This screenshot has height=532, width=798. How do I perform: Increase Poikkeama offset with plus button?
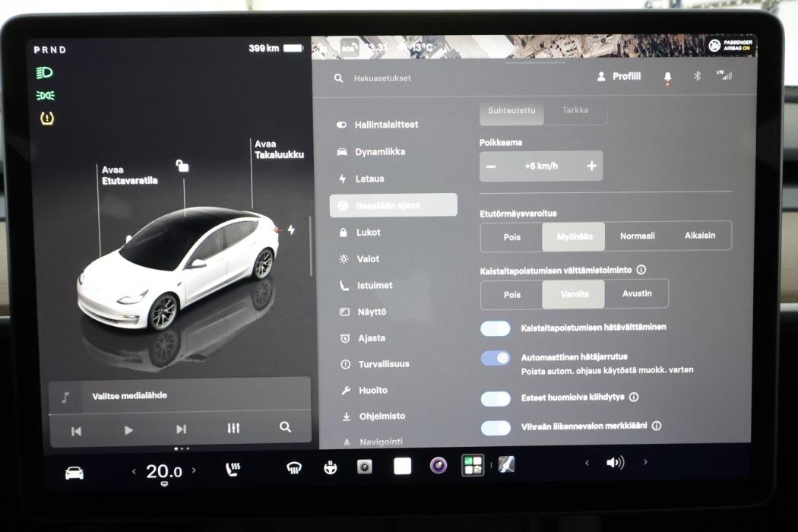click(x=591, y=166)
